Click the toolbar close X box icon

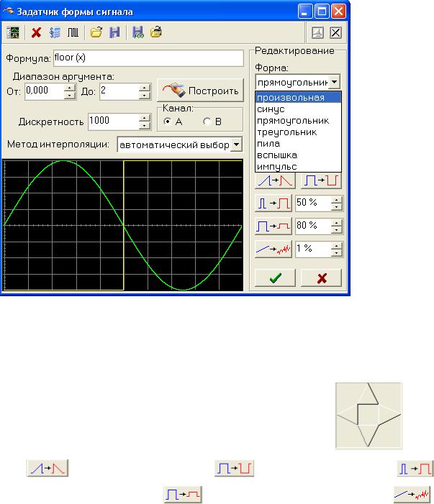335,32
